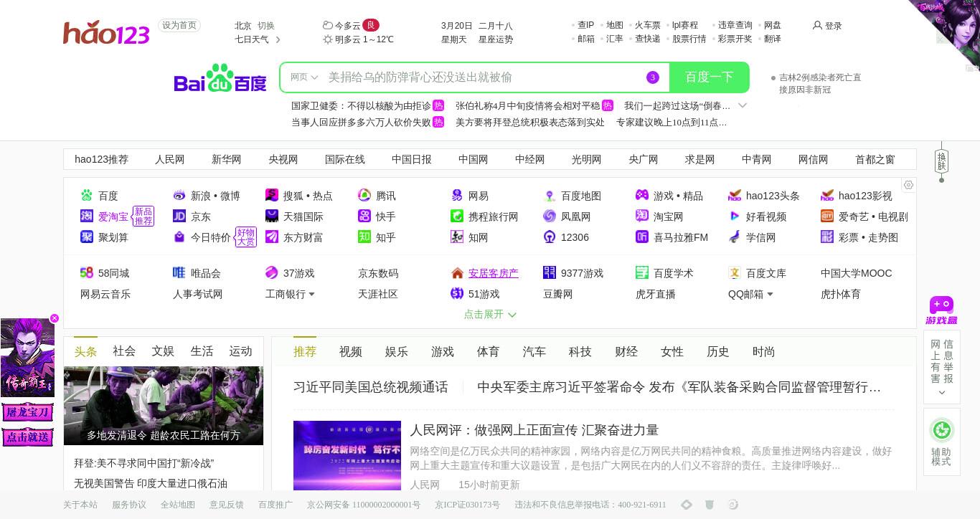The width and height of the screenshot is (980, 519).
Task: Click the Baidu search input field
Action: (481, 77)
